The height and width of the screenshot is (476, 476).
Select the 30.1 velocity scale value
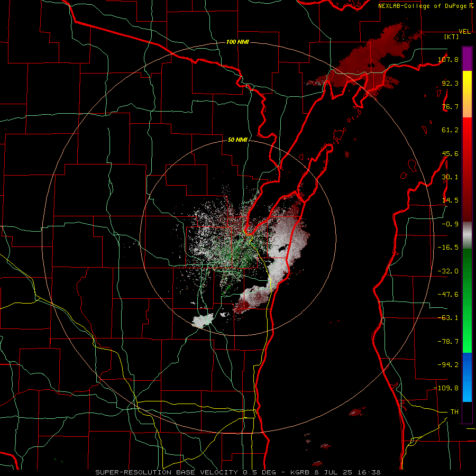(450, 177)
